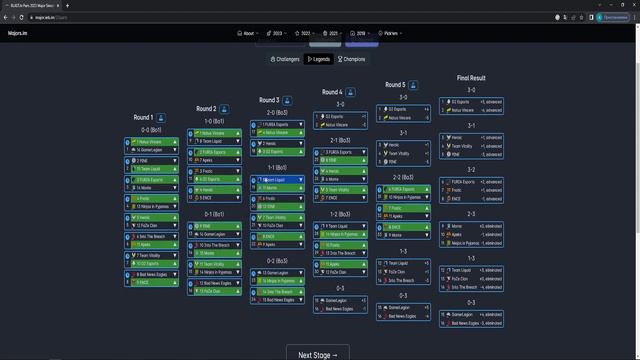Screen dimensions: 640x360
Task: Click blue circle icon of Round 2 Heroic vs ENCE
Action: coord(191,191)
